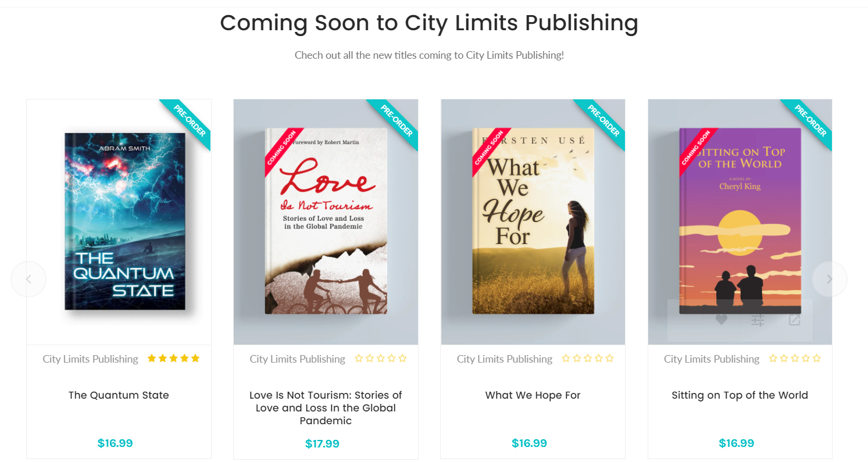The width and height of the screenshot is (868, 462).
Task: Click City Limits Publishing under Love Is Not Tourism
Action: 298,359
